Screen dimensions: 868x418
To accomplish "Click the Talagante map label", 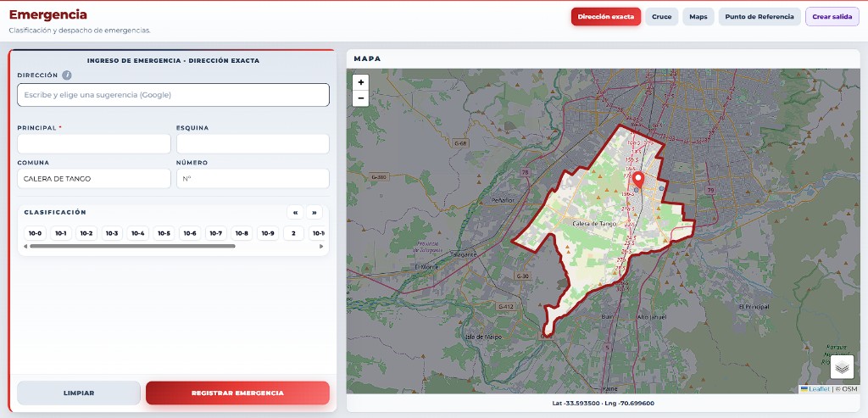I will pos(464,254).
